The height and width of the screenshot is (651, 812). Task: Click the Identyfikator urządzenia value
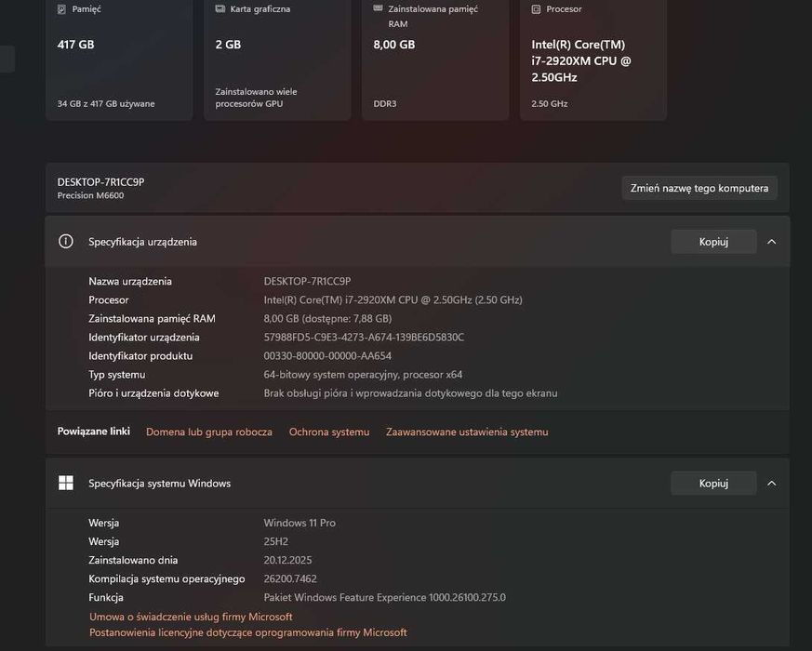364,338
